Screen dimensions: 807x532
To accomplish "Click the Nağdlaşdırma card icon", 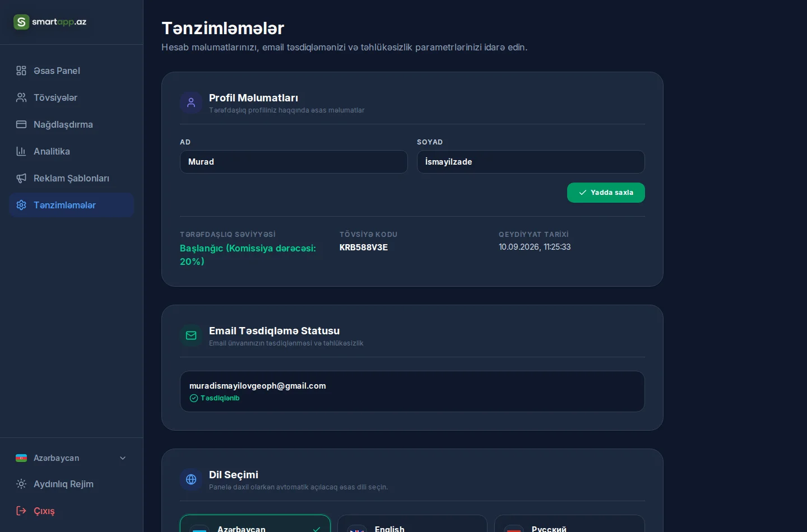I will 21,124.
